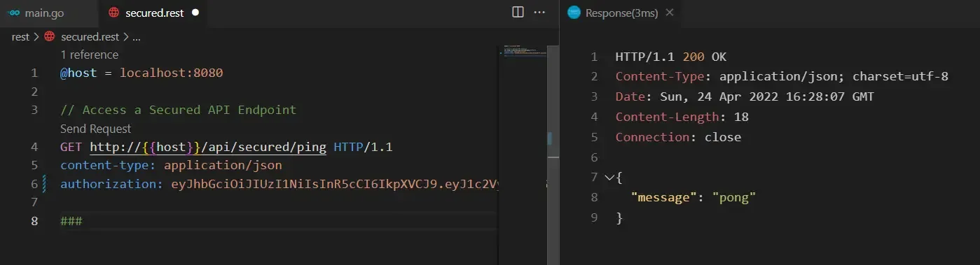Click the Date response header line
The width and height of the screenshot is (980, 265).
coord(745,96)
